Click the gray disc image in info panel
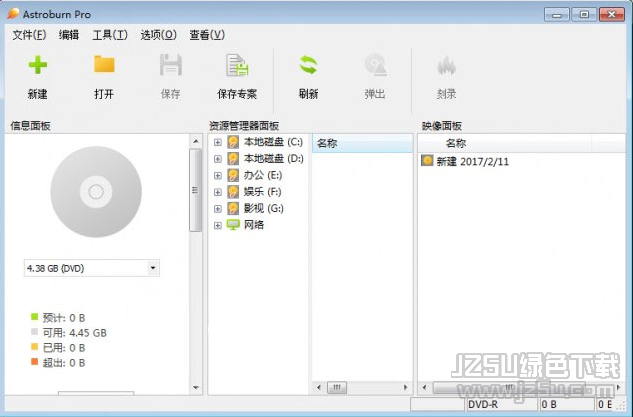 (x=96, y=192)
